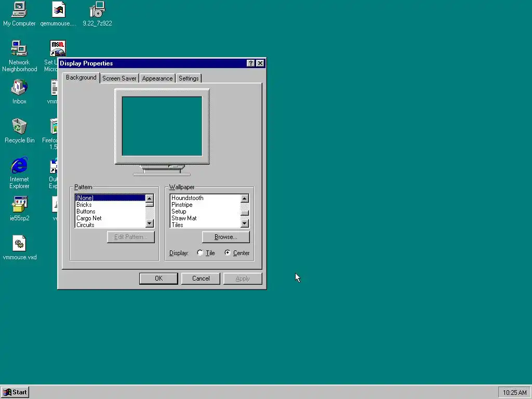The width and height of the screenshot is (532, 399).
Task: Open My Computer desktop icon
Action: click(19, 14)
